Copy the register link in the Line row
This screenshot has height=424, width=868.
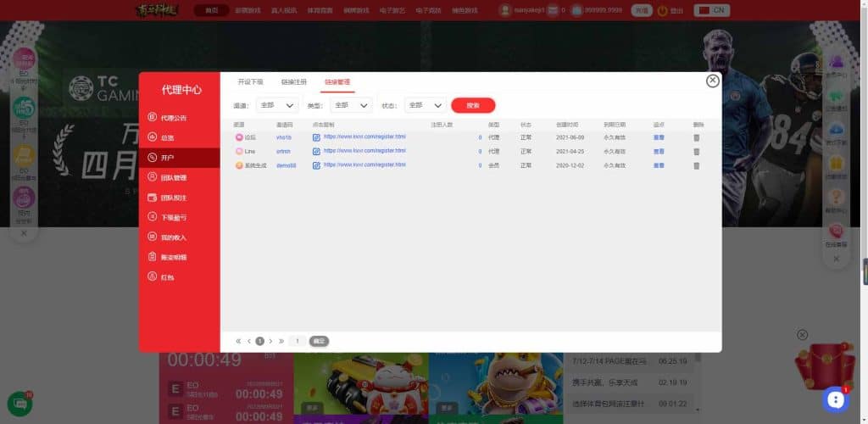click(x=317, y=151)
